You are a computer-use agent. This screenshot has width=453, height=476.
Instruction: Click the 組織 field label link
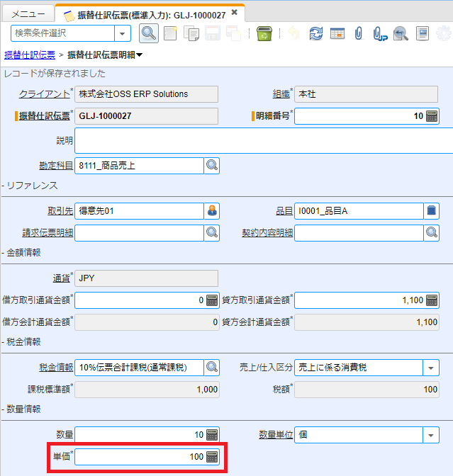click(281, 94)
